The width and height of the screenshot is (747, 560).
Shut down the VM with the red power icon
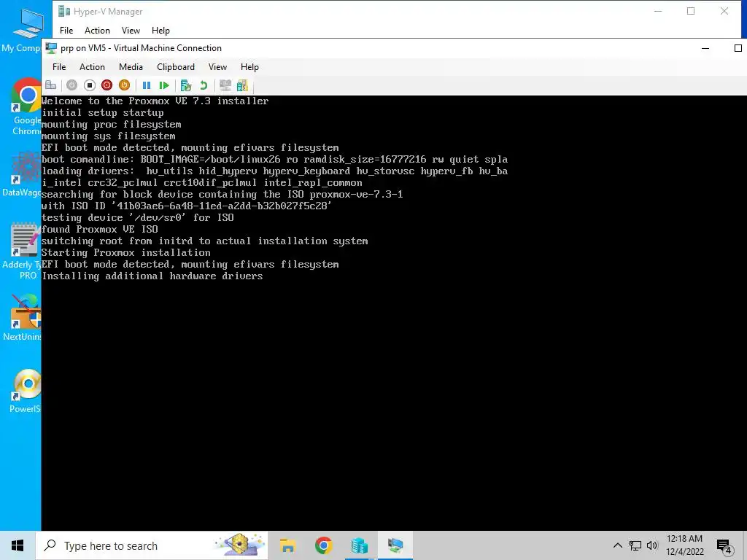pyautogui.click(x=107, y=85)
